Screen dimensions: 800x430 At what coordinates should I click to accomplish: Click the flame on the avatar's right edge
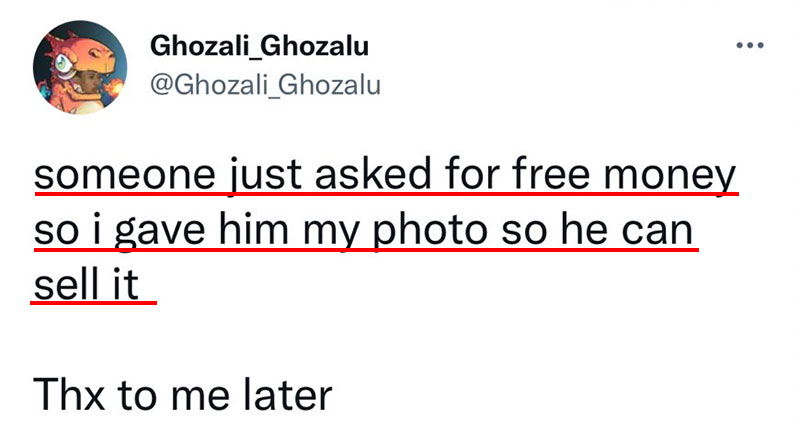pos(116,86)
